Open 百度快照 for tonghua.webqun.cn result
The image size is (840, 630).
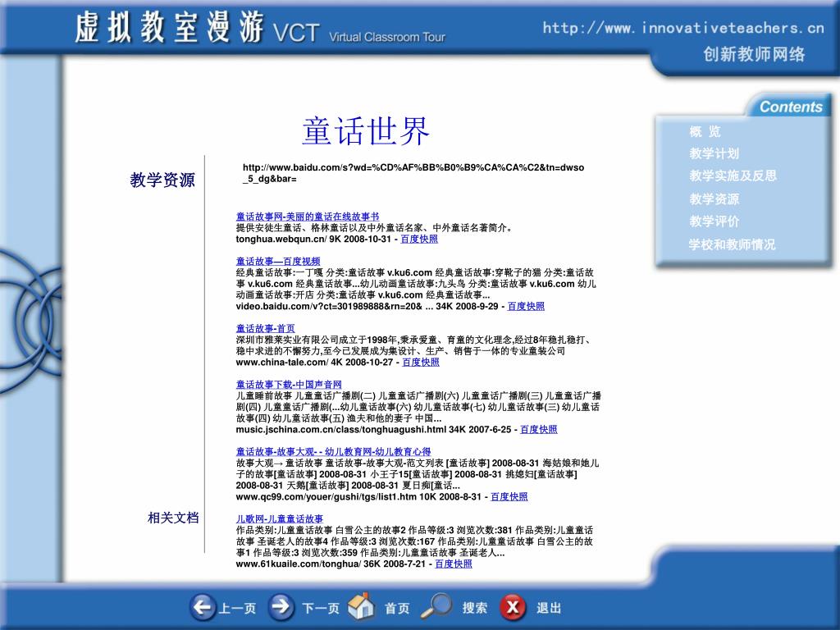[x=419, y=239]
